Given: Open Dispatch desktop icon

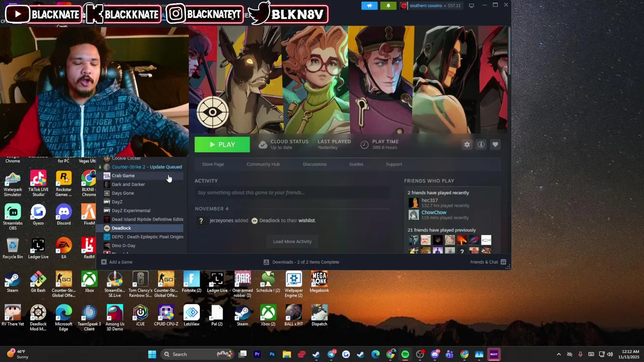Looking at the screenshot, I should 319,315.
